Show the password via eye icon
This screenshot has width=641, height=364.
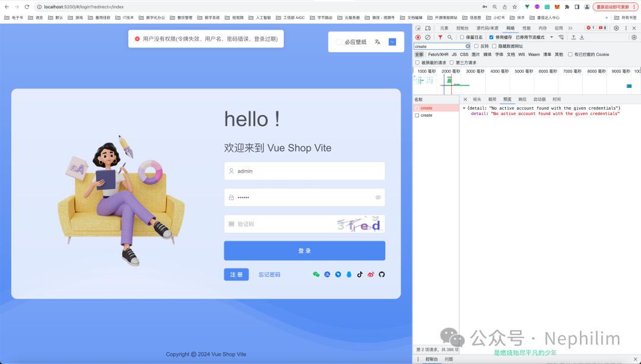pos(378,197)
